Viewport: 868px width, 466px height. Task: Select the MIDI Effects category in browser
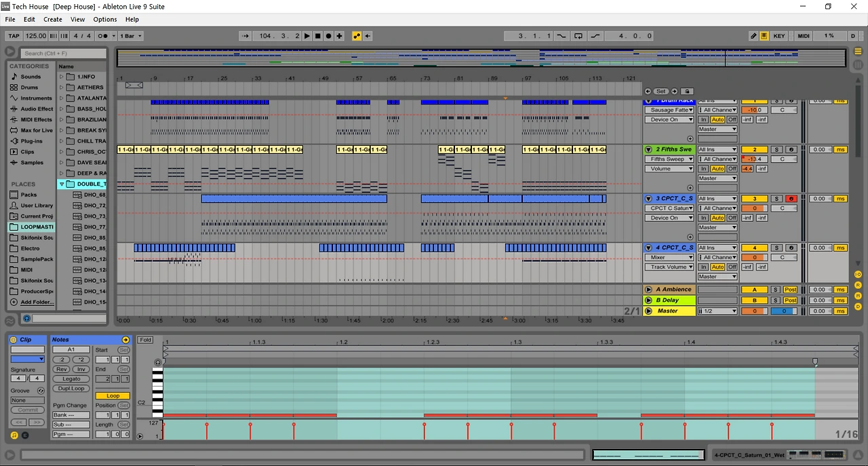(x=31, y=120)
